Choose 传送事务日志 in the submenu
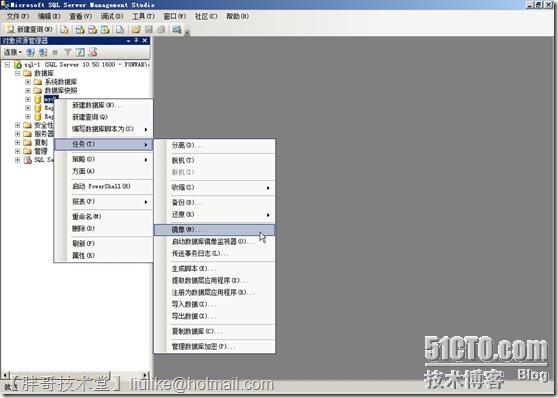The width and height of the screenshot is (558, 398). [x=214, y=253]
